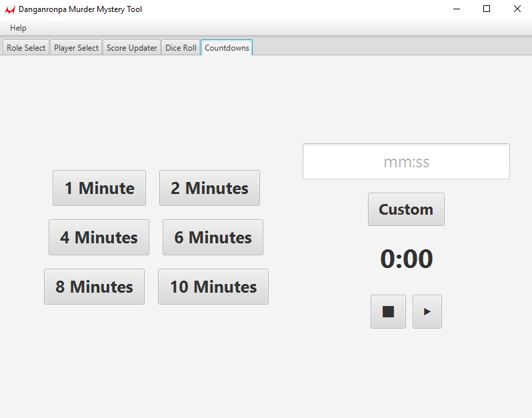The width and height of the screenshot is (532, 418).
Task: Click the Custom timer button
Action: [406, 209]
